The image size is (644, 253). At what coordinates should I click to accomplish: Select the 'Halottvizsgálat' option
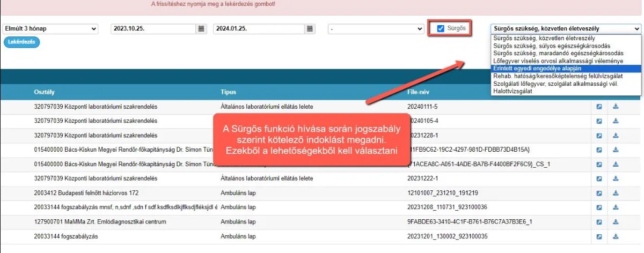(566, 91)
